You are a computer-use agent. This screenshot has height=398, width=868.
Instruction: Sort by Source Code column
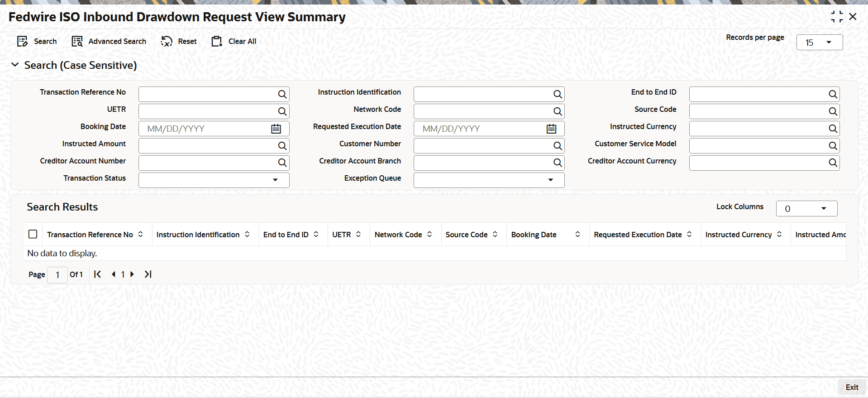tap(495, 234)
